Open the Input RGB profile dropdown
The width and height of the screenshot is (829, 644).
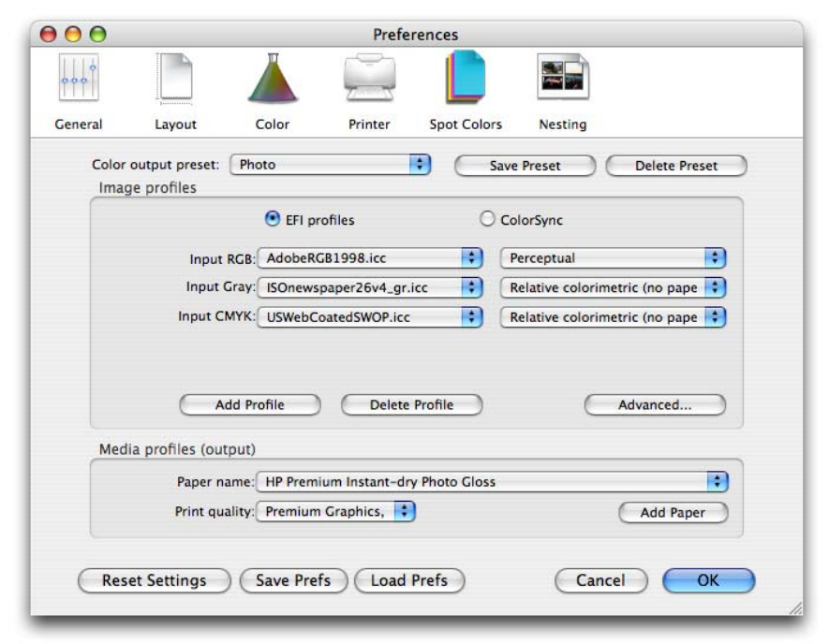[x=370, y=257]
